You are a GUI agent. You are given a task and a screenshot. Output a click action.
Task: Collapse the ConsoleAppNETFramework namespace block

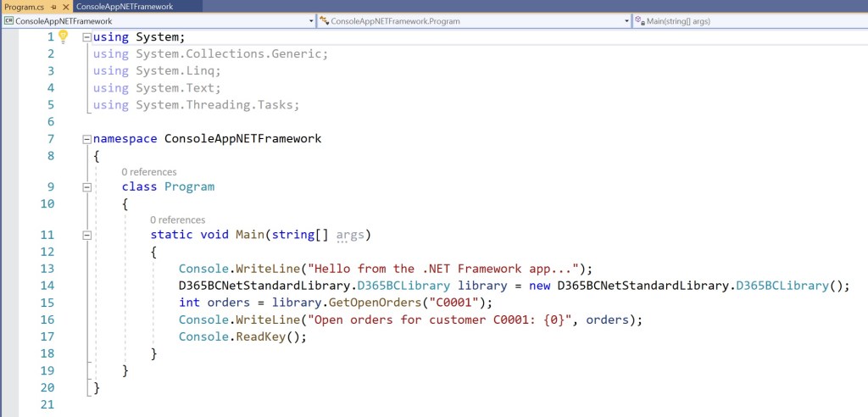pos(86,139)
